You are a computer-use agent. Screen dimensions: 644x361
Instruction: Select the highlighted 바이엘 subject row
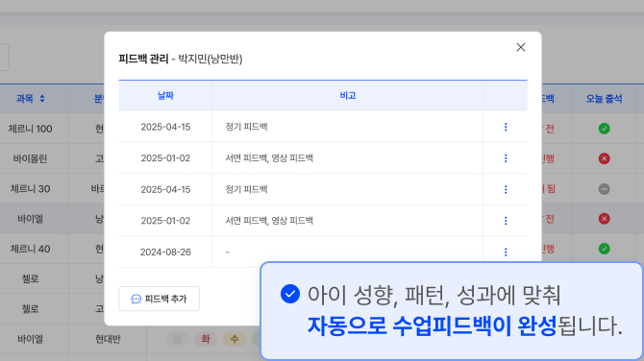pos(31,219)
